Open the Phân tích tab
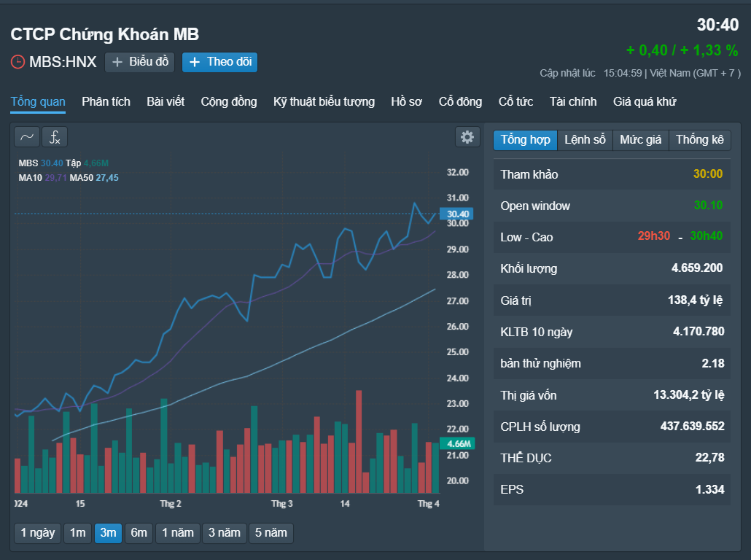Screen dimensions: 751x560 106,101
